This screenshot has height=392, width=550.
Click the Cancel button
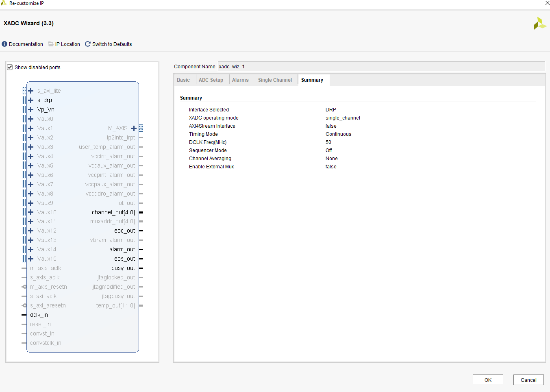tap(528, 380)
